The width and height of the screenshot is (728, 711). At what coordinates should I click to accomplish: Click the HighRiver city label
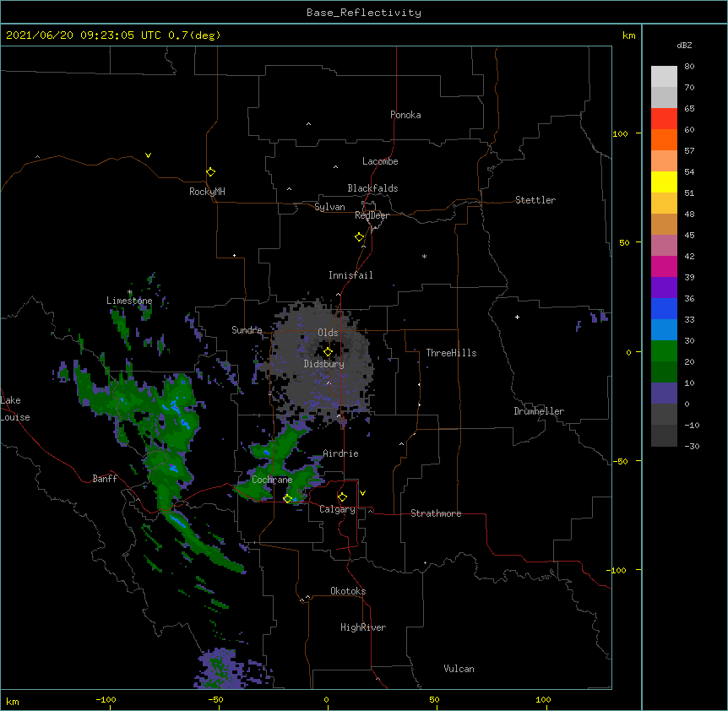click(363, 627)
